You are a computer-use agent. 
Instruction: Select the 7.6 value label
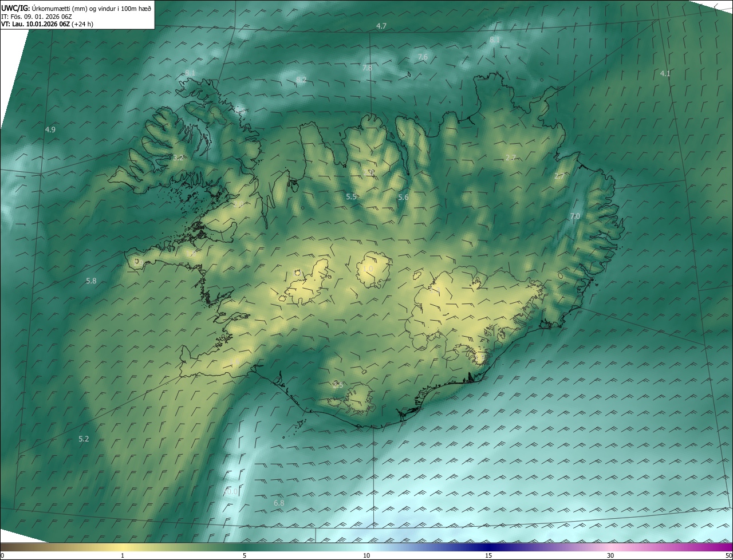click(x=423, y=57)
